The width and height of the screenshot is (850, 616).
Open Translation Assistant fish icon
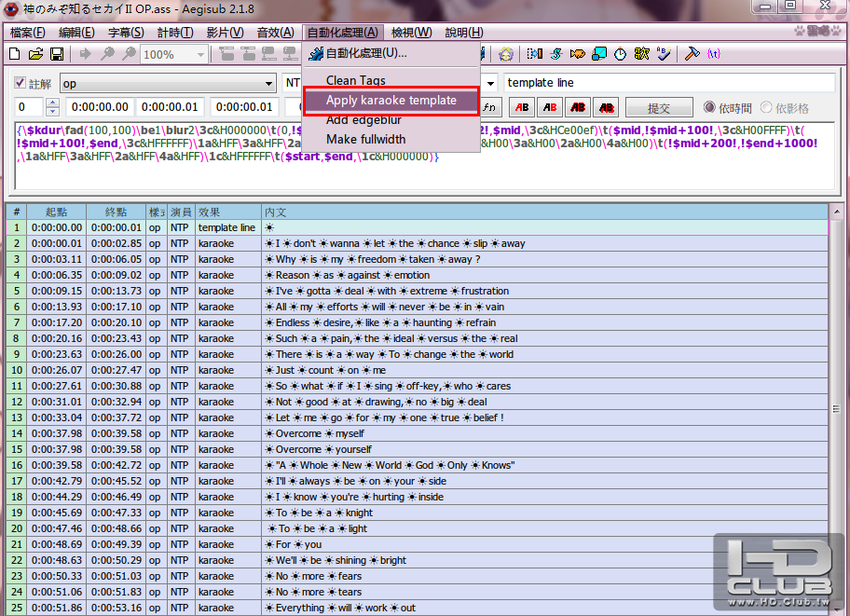tap(577, 54)
